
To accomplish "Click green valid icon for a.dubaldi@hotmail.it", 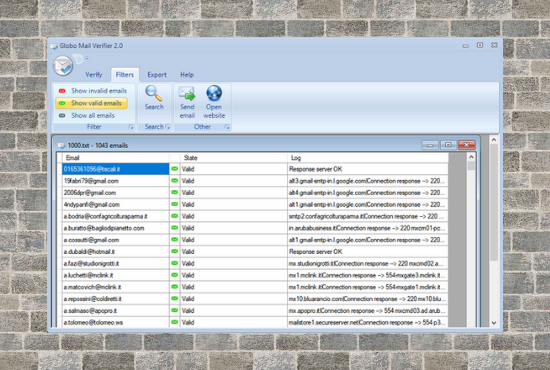I will tap(174, 251).
